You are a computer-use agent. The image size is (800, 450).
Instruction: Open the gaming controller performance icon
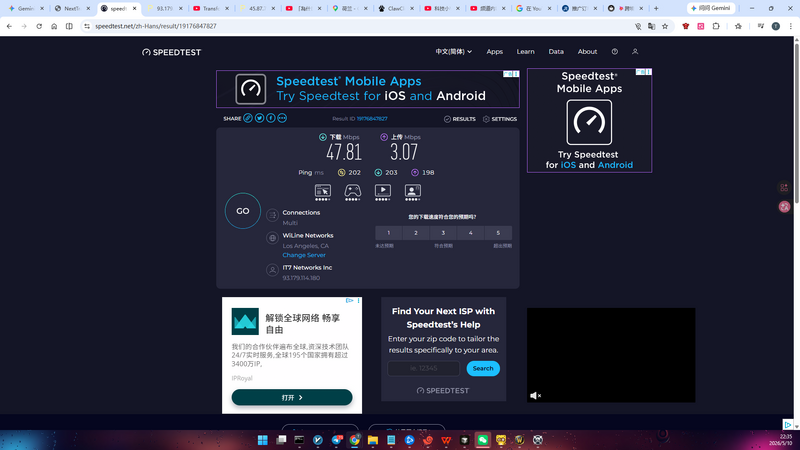(353, 192)
